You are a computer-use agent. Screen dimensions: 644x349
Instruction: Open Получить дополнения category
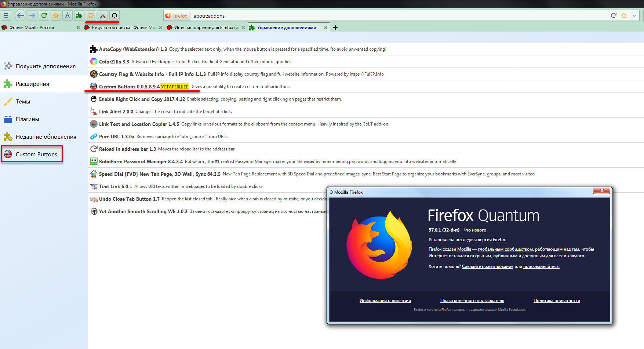(x=44, y=66)
